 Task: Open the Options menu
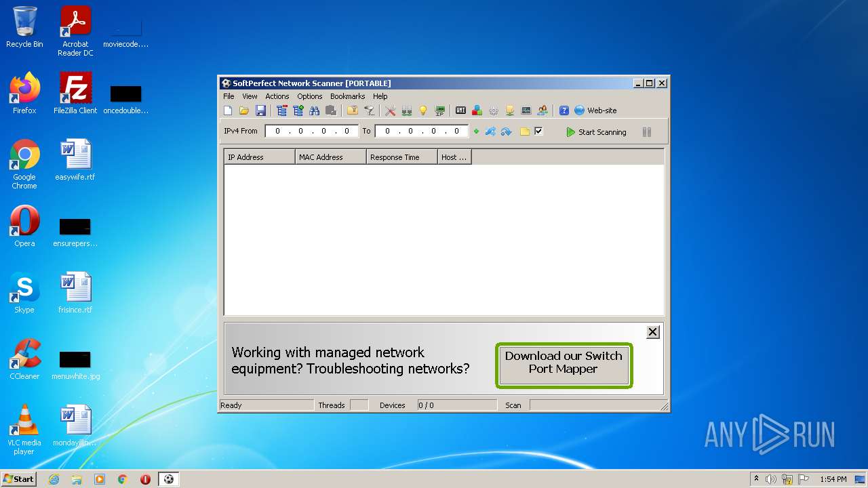pyautogui.click(x=309, y=96)
